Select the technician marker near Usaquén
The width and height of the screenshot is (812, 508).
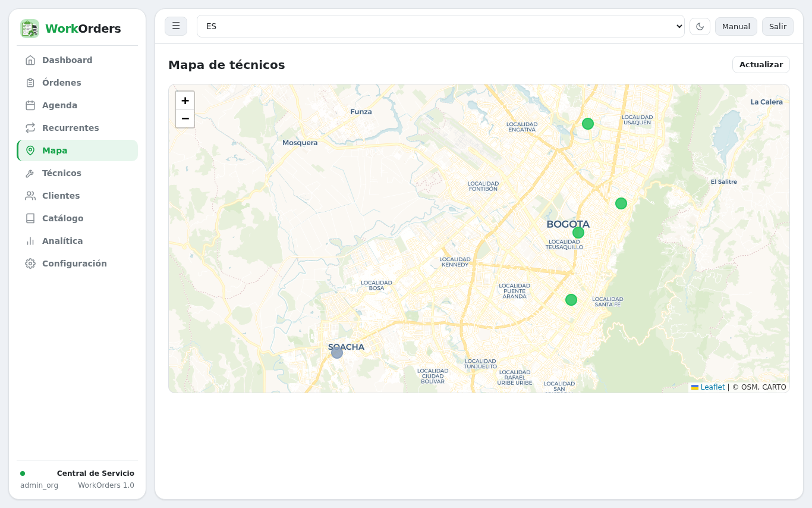click(x=588, y=124)
